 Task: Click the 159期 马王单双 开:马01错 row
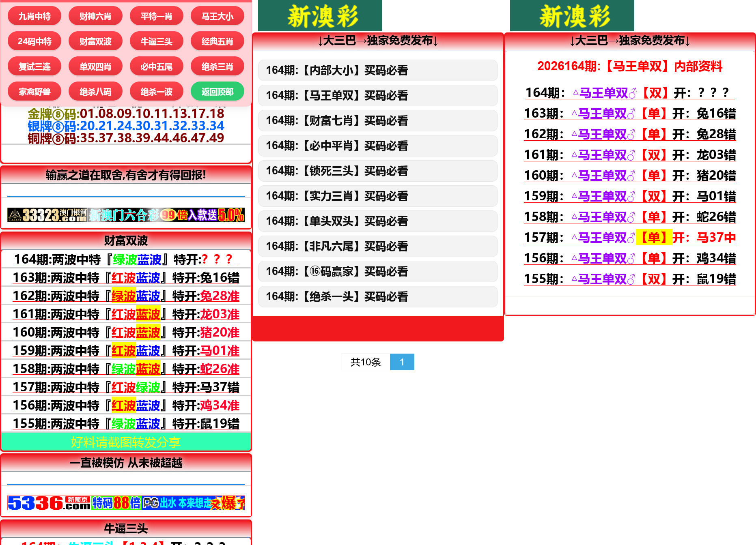pyautogui.click(x=630, y=196)
